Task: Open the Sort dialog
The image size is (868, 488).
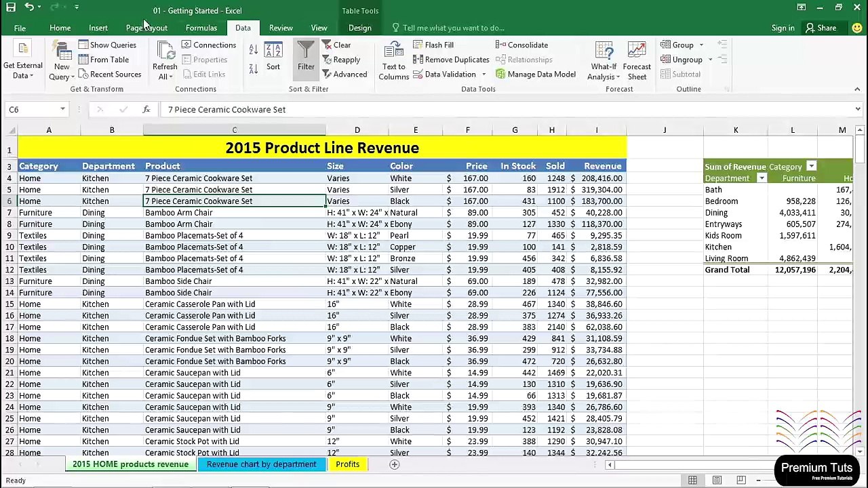Action: tap(273, 57)
